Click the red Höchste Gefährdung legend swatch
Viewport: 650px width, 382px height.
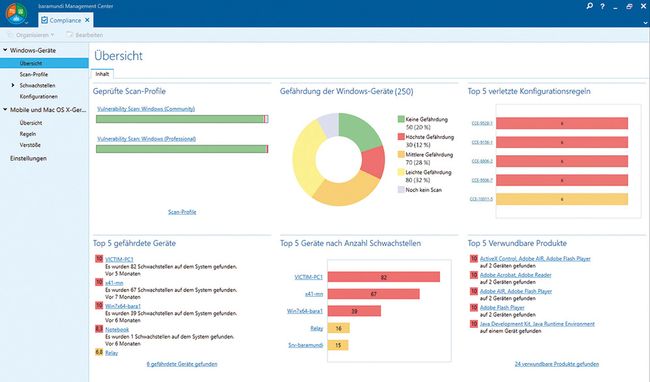point(401,136)
